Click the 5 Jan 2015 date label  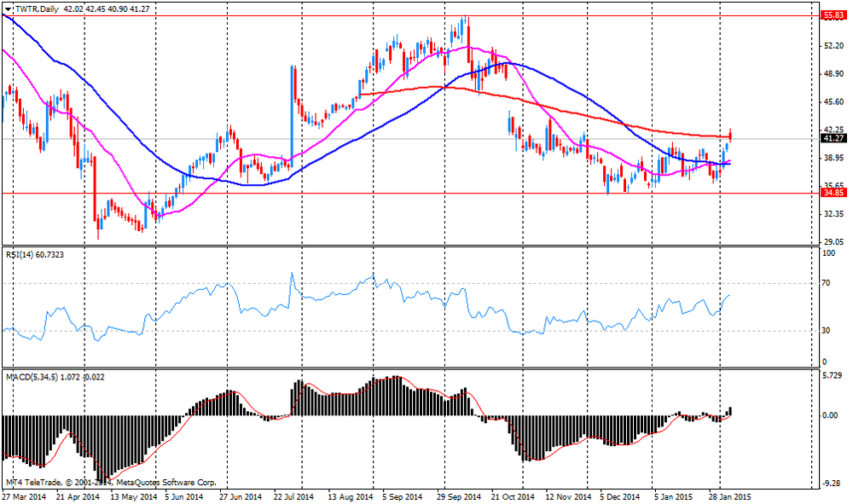pyautogui.click(x=673, y=497)
